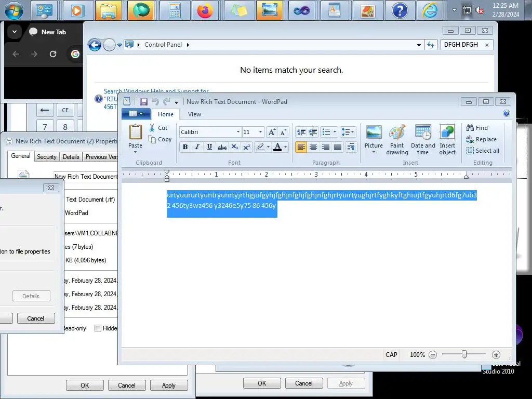This screenshot has width=532, height=399.
Task: Open the blue WordPad application menu button
Action: coord(136,114)
